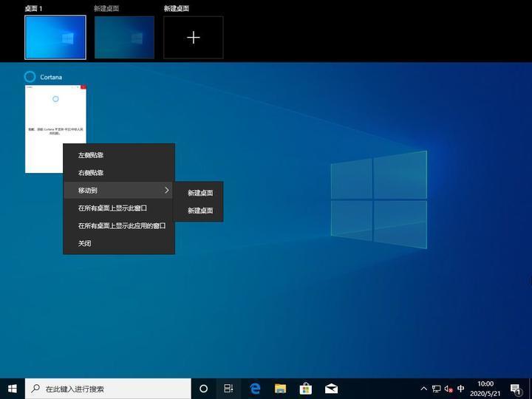The height and width of the screenshot is (399, 532).
Task: Choose 右侧贴靠 from the context menu
Action: (118, 173)
